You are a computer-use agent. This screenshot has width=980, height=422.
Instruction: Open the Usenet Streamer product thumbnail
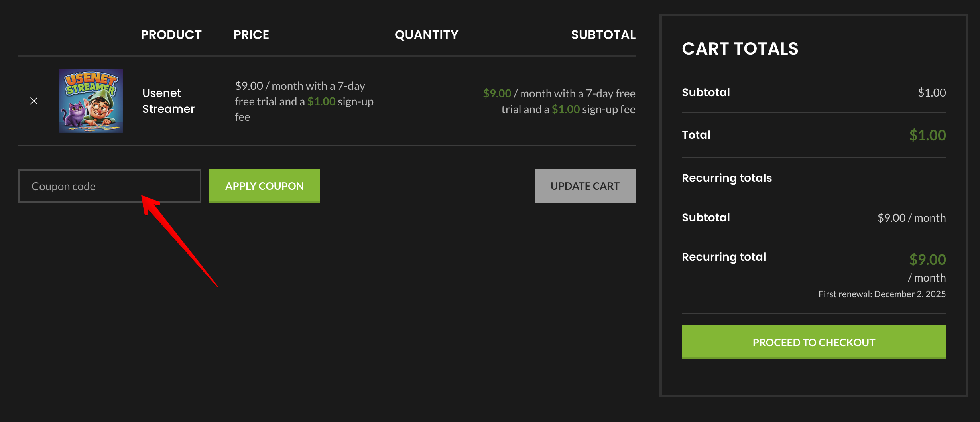tap(91, 101)
